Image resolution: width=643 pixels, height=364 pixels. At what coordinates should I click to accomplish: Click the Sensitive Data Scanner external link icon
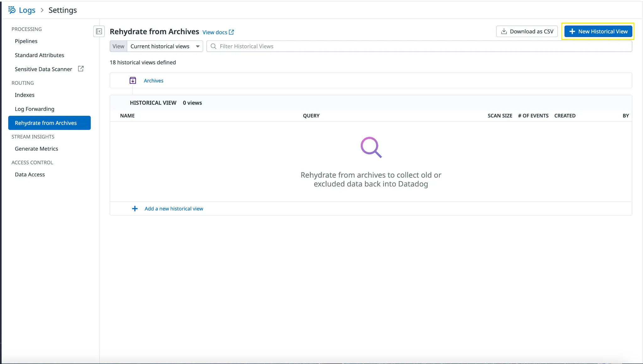tap(81, 69)
